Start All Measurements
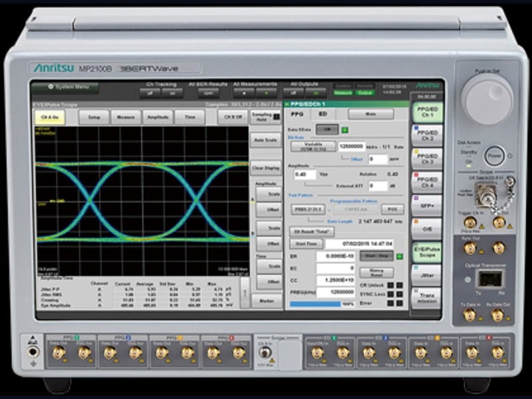The image size is (532, 399). (x=267, y=92)
